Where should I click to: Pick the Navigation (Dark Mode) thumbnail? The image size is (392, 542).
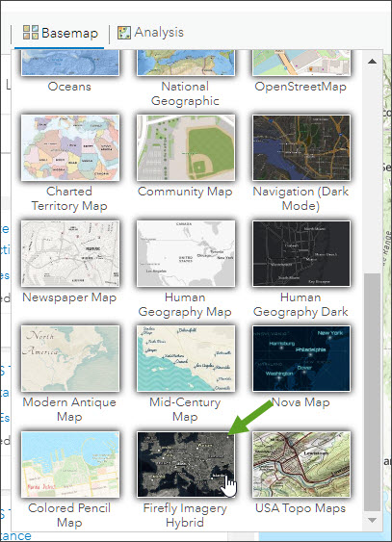pos(301,148)
